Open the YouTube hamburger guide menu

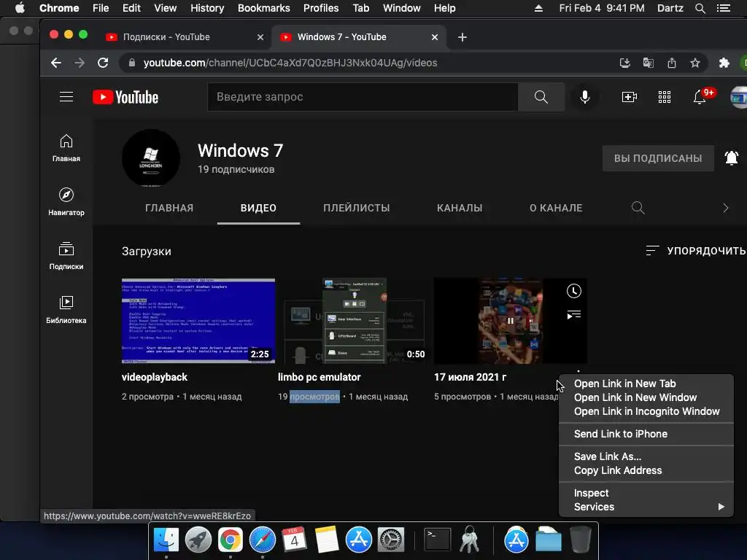[66, 97]
